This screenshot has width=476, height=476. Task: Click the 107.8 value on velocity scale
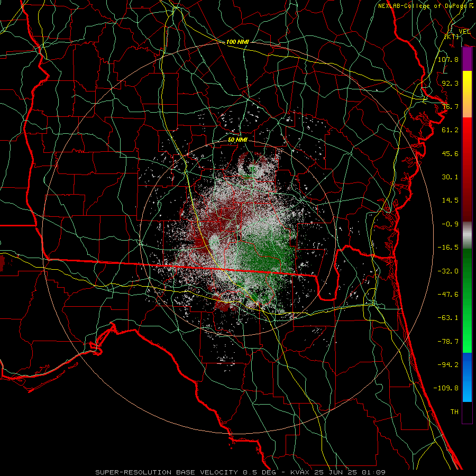pyautogui.click(x=448, y=59)
